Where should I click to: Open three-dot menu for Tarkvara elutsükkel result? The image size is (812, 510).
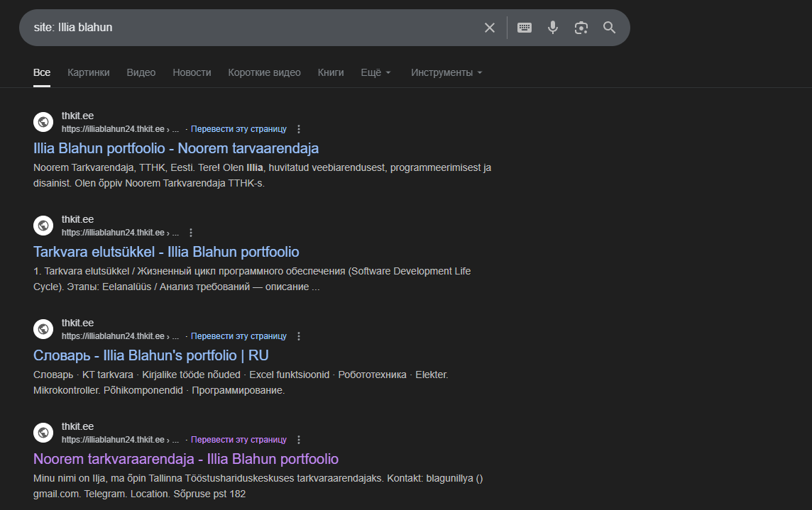[191, 233]
